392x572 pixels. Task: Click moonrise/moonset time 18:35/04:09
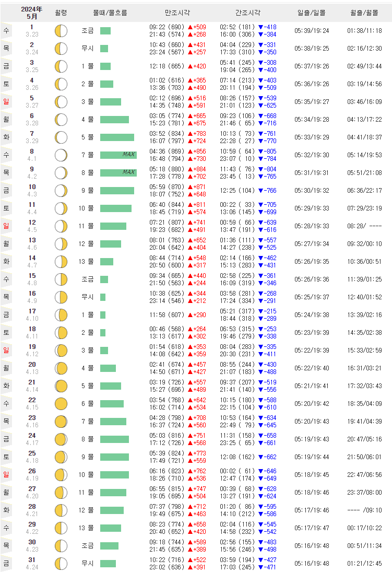pyautogui.click(x=364, y=404)
